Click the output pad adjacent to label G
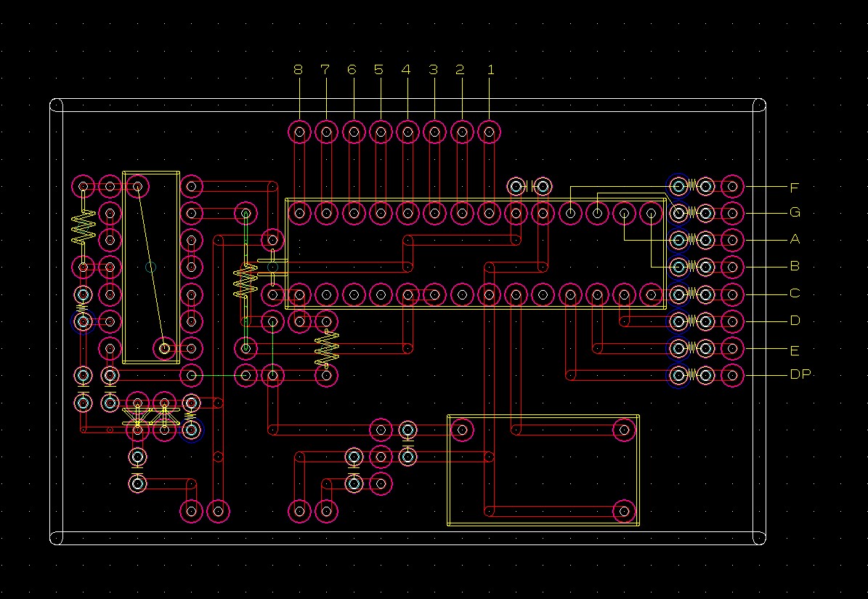The height and width of the screenshot is (599, 868). (732, 212)
